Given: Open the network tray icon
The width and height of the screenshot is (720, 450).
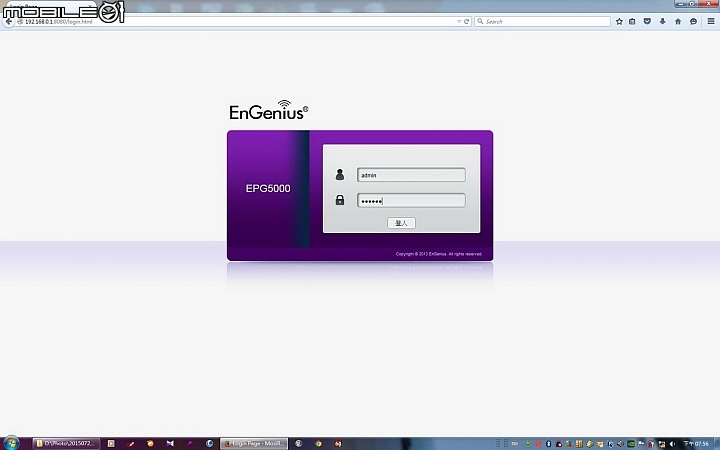Looking at the screenshot, I should 661,444.
